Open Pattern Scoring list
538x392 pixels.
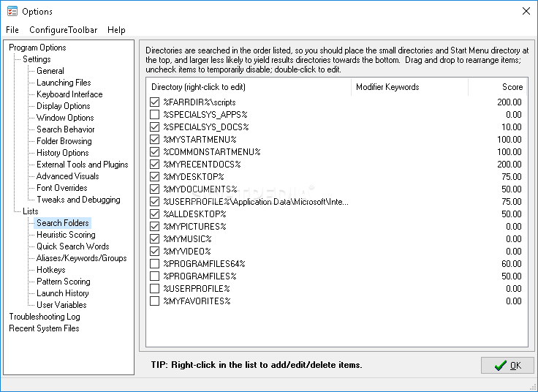pyautogui.click(x=64, y=282)
